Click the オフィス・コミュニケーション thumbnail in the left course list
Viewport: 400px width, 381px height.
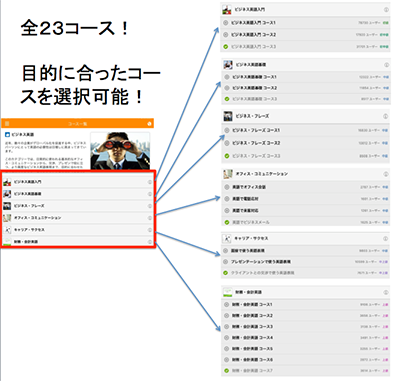7,218
